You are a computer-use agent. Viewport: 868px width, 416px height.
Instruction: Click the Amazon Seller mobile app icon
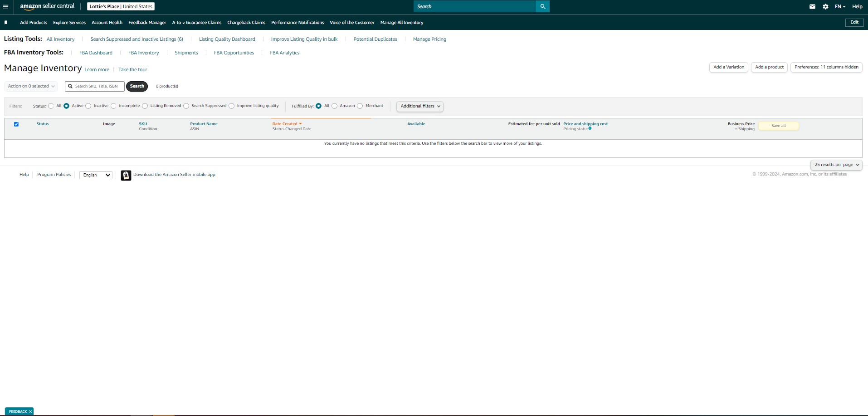pyautogui.click(x=126, y=175)
